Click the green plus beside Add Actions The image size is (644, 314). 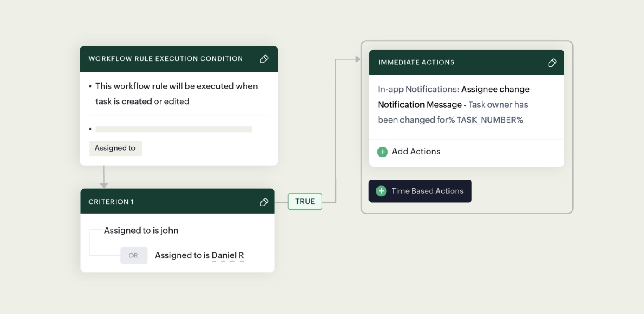point(382,152)
